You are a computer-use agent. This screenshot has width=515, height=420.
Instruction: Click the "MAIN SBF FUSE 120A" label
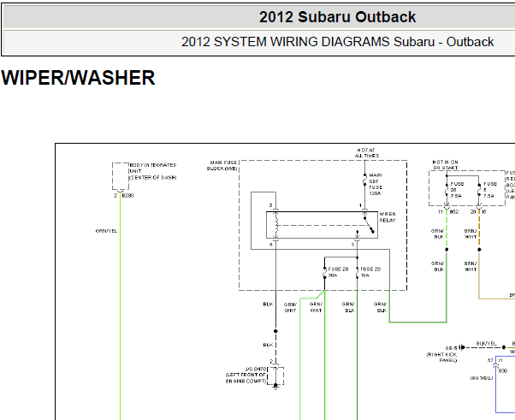point(376,184)
